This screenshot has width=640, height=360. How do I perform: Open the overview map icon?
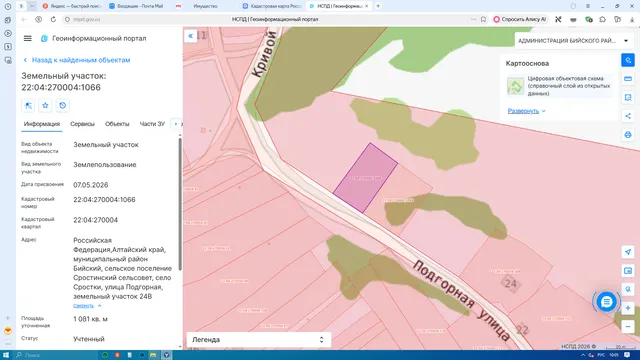(628, 271)
